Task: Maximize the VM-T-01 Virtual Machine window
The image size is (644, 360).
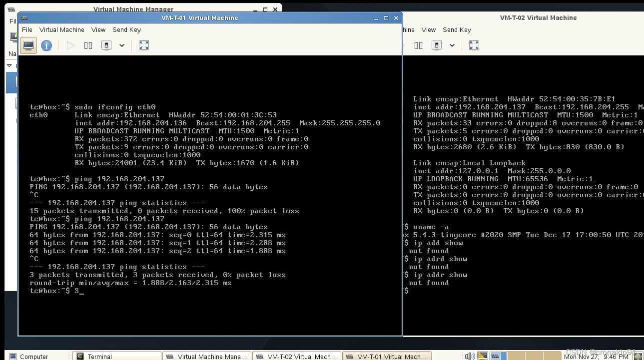Action: [386, 18]
